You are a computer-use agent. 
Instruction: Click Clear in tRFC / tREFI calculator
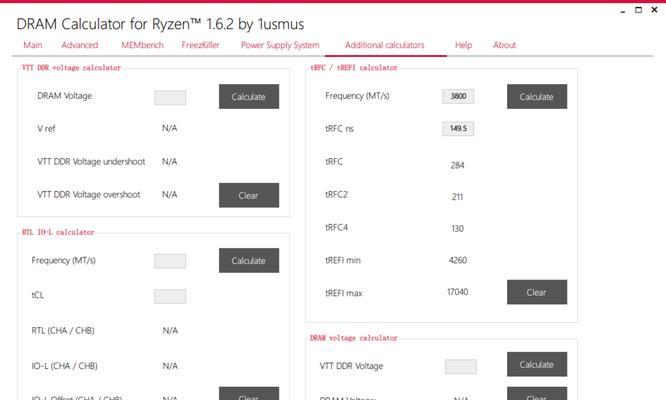coord(537,292)
